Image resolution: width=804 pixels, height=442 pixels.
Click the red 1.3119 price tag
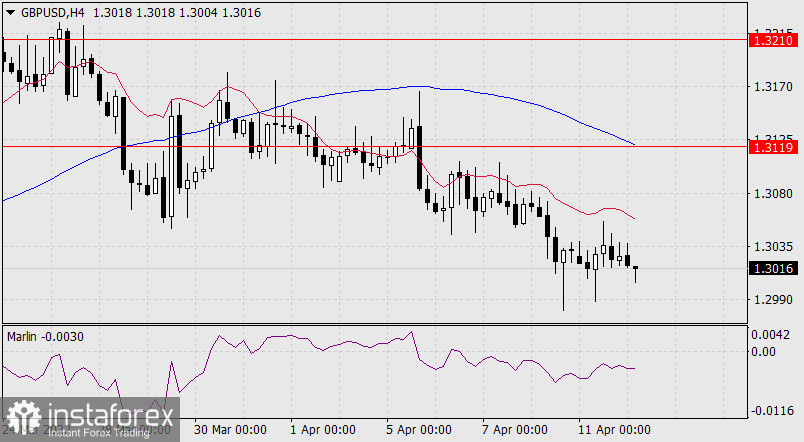click(774, 147)
